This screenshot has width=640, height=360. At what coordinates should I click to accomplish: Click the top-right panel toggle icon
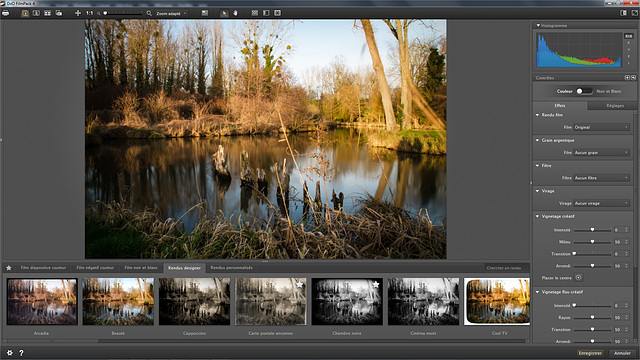(x=624, y=13)
